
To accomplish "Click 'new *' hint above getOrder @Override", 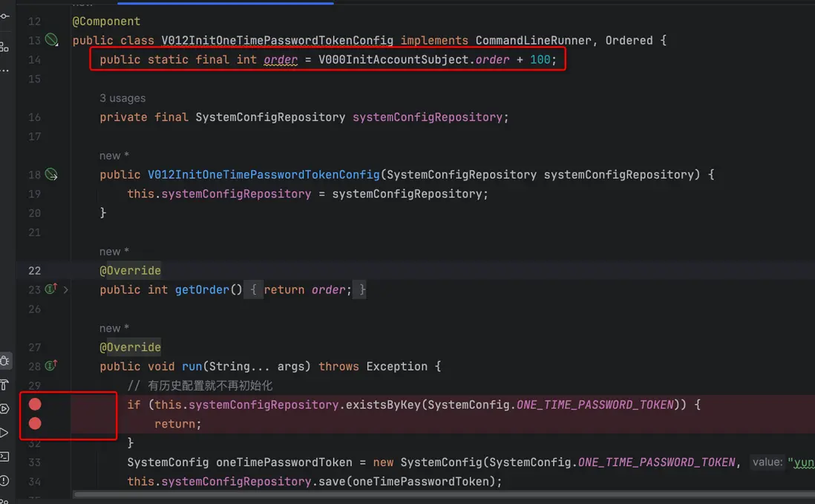I will point(114,252).
